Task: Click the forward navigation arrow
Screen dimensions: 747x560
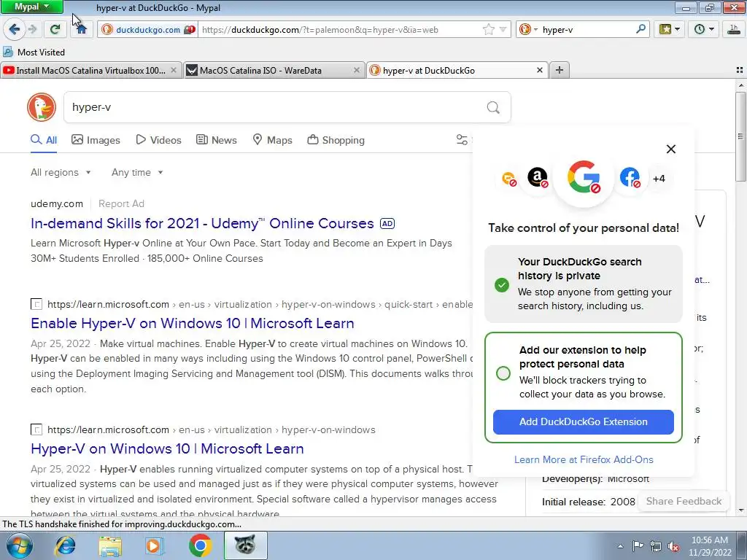Action: point(33,29)
